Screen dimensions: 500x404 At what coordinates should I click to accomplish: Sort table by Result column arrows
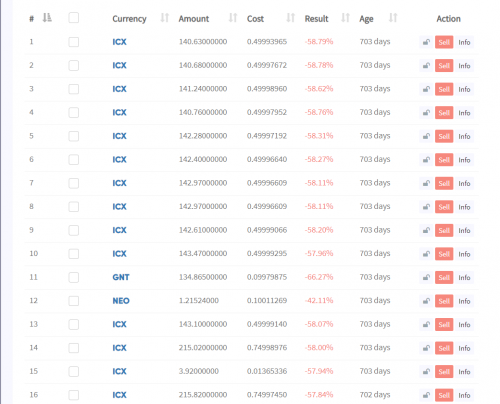345,18
